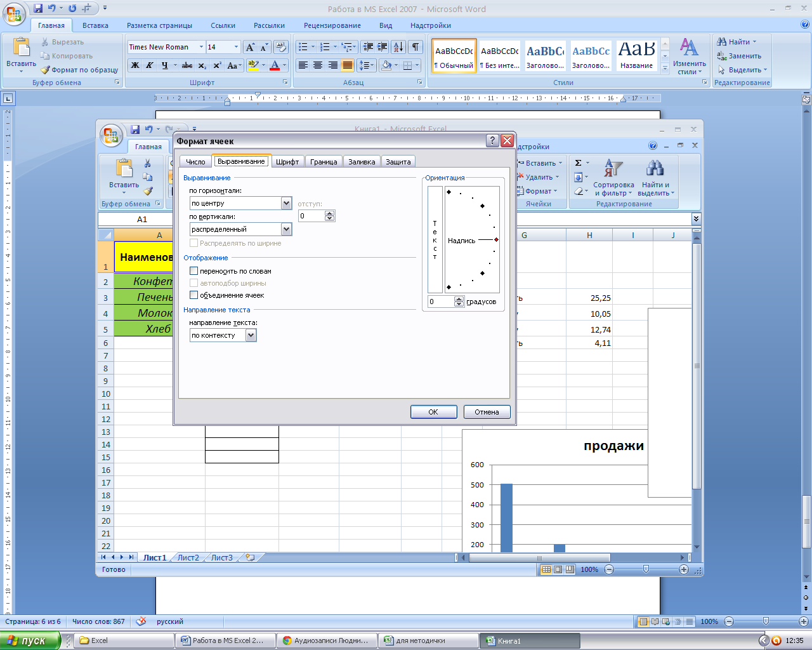Open the 'для методички' taskbar button
This screenshot has width=812, height=650.
point(428,641)
